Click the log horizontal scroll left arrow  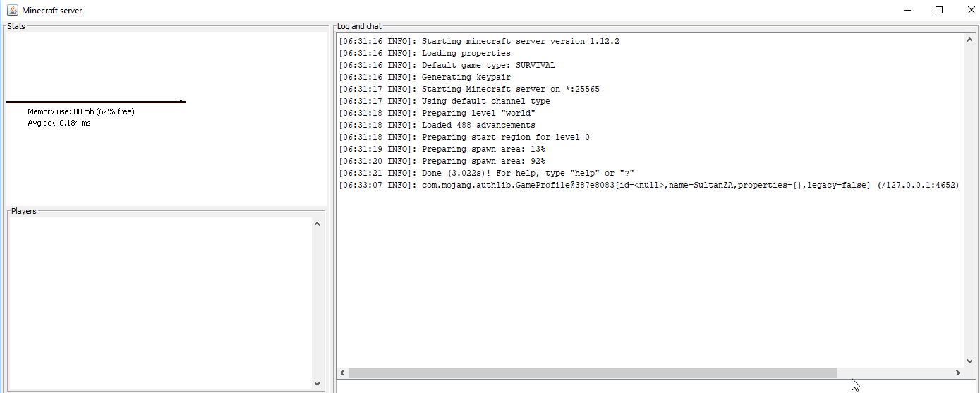pyautogui.click(x=343, y=373)
